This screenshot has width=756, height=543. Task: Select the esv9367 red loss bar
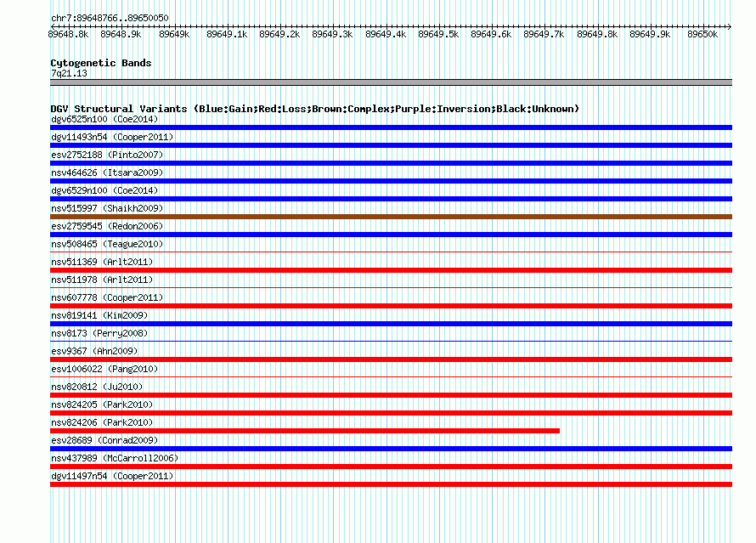click(391, 359)
